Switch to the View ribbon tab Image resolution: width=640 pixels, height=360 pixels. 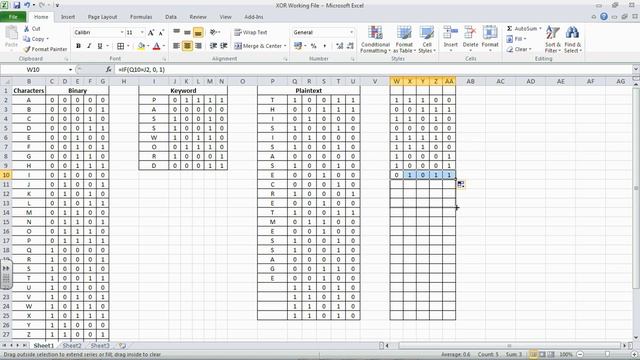point(225,17)
